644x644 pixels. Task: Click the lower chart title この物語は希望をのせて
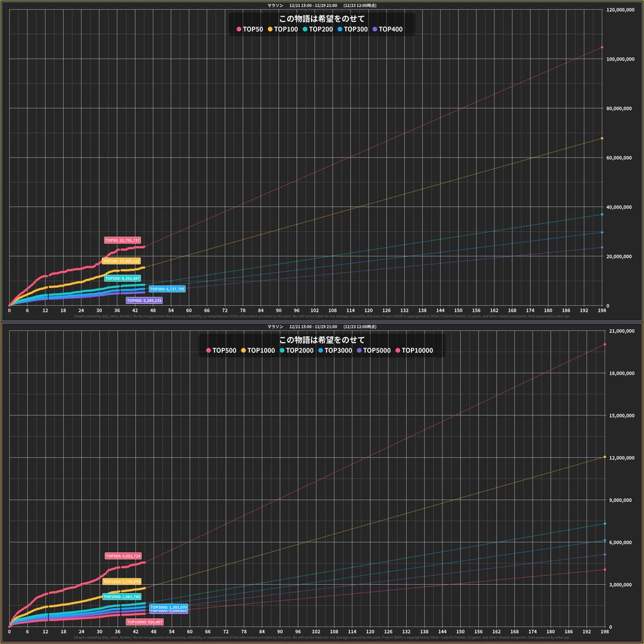(321, 339)
